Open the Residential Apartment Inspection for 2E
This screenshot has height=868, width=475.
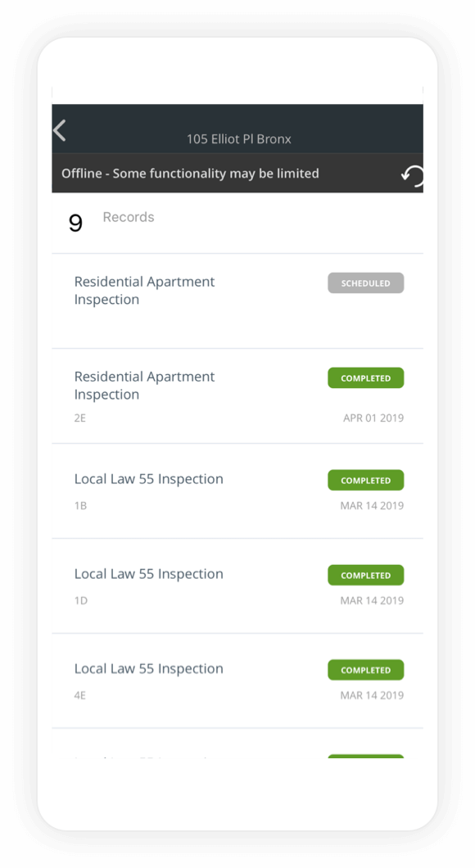pos(237,396)
